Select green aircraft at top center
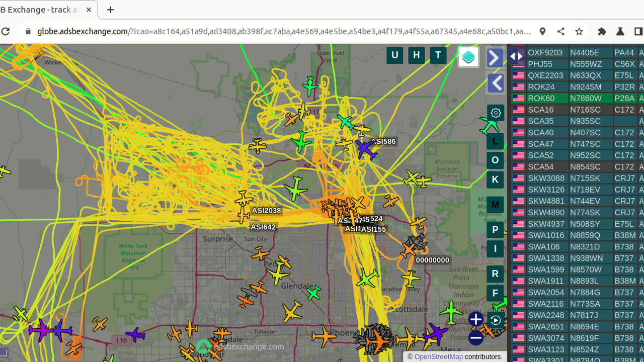This screenshot has height=362, width=644. point(310,86)
